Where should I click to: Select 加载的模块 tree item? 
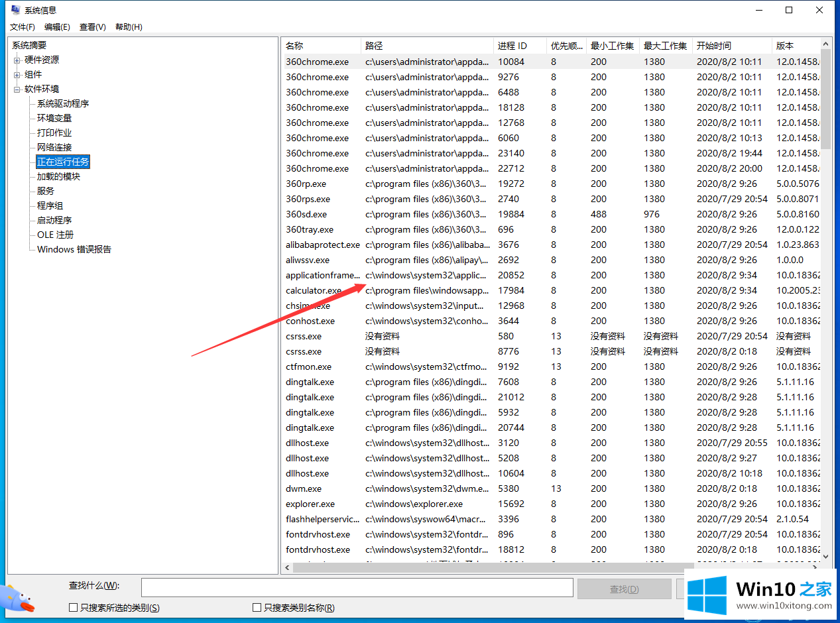pyautogui.click(x=58, y=176)
